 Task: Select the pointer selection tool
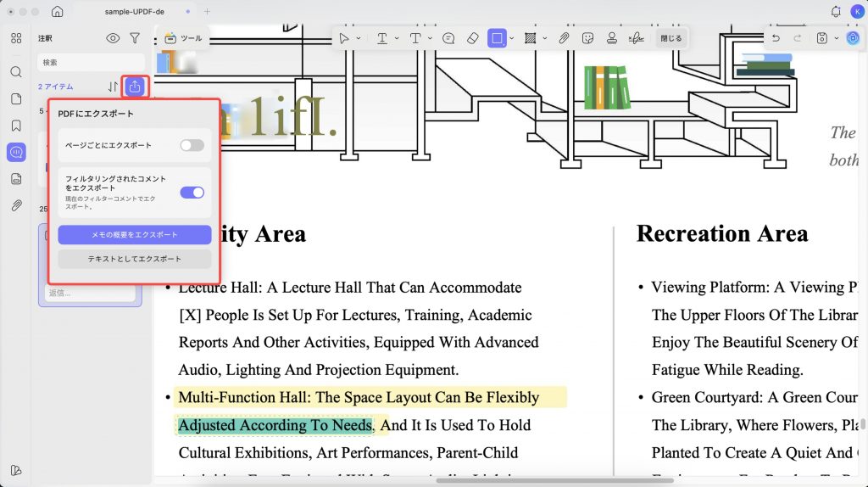pos(344,38)
